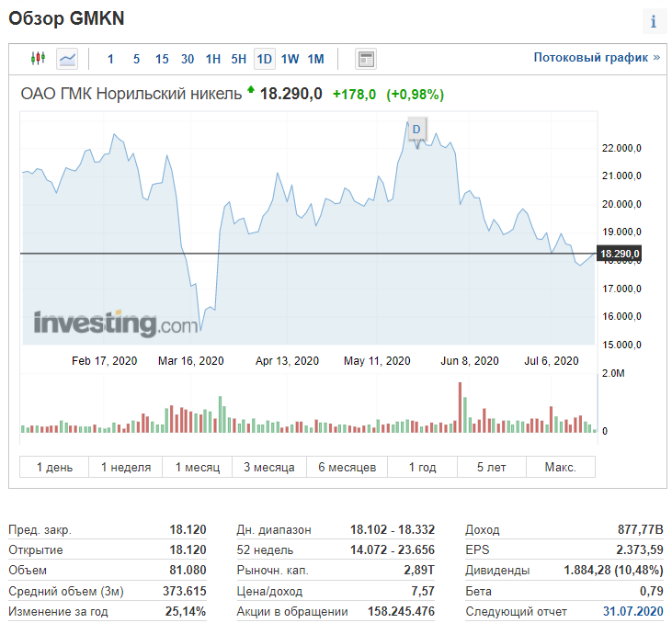672x623 pixels.
Task: Click the Feb 17, 2020 axis date
Action: [x=104, y=361]
